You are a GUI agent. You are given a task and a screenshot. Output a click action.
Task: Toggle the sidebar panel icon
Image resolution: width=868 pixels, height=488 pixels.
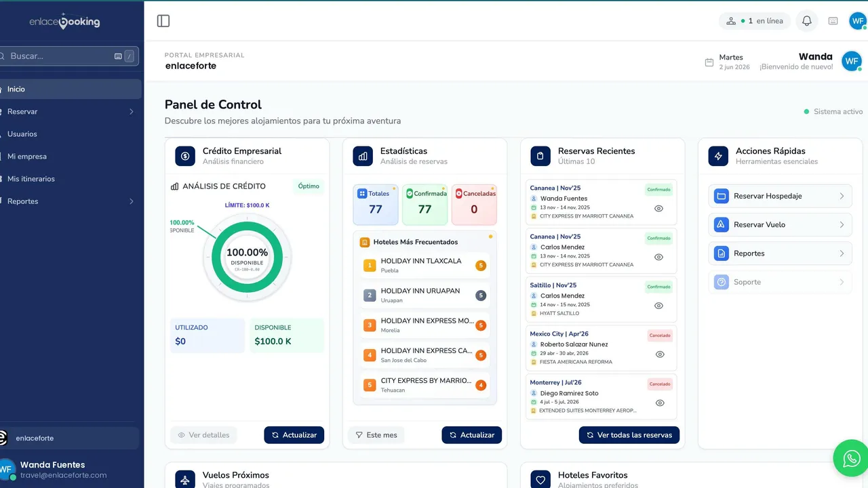(x=163, y=21)
